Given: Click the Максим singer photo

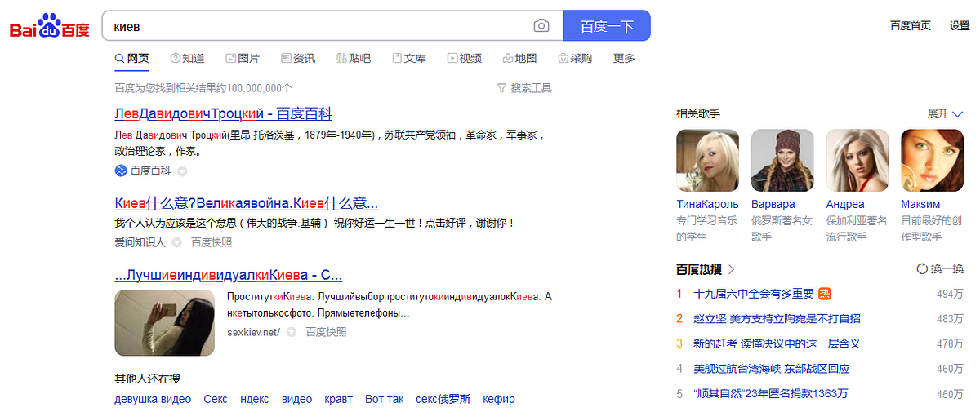Looking at the screenshot, I should [933, 161].
